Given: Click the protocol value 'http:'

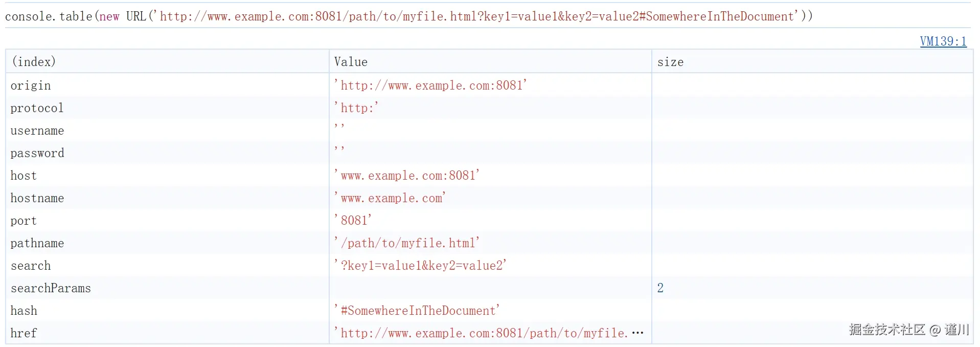Looking at the screenshot, I should coord(356,107).
